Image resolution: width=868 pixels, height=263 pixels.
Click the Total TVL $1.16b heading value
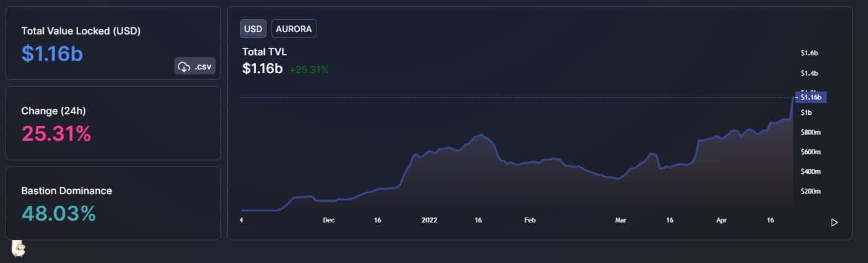[x=263, y=69]
